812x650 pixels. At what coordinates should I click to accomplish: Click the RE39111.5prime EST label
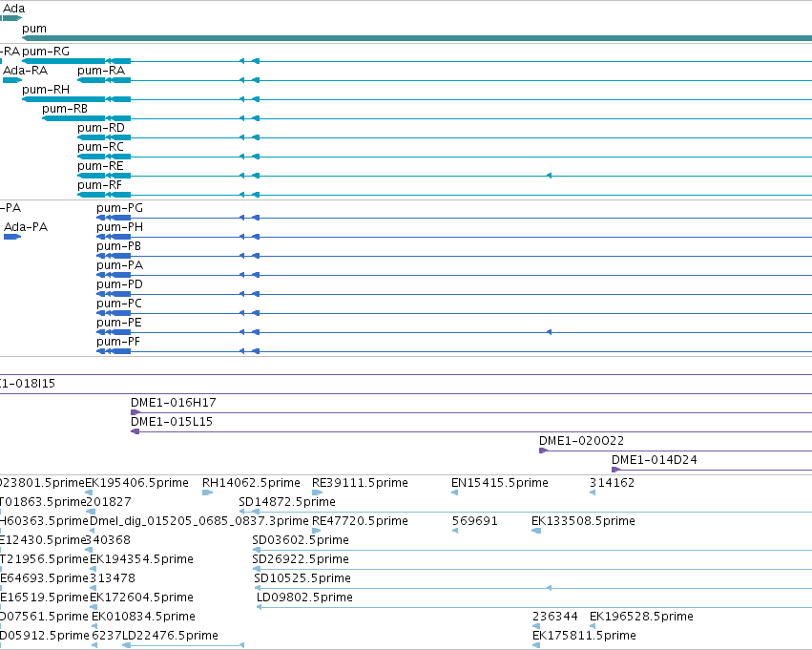pos(360,483)
